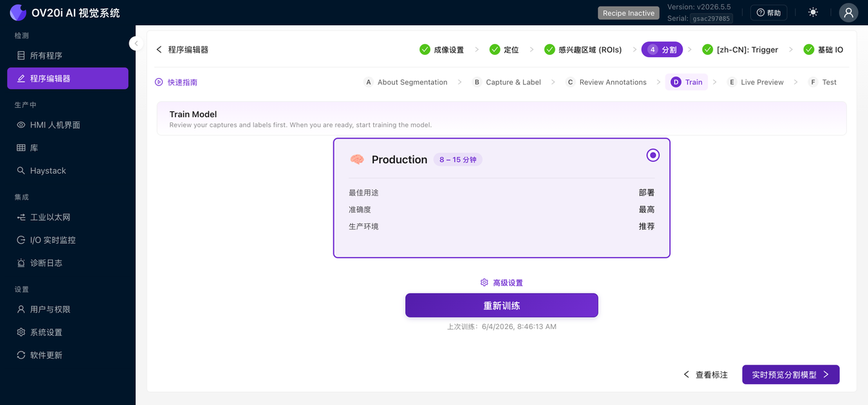Click the 库 table icon
Image resolution: width=868 pixels, height=405 pixels.
[21, 148]
